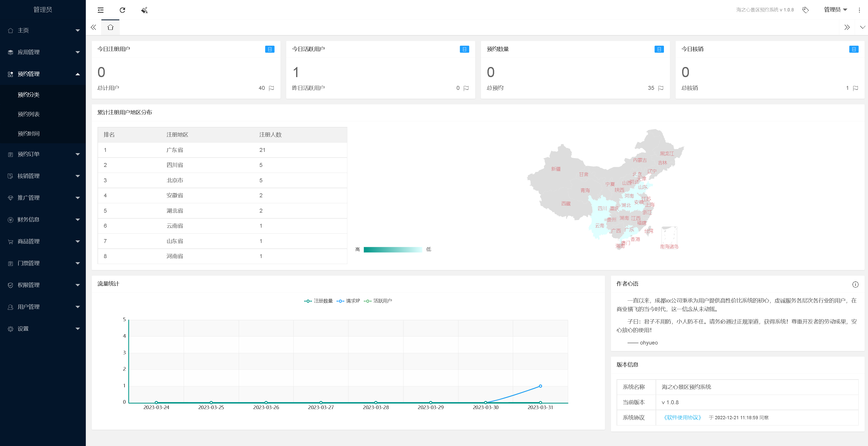
Task: Click the refresh page icon
Action: coord(122,10)
